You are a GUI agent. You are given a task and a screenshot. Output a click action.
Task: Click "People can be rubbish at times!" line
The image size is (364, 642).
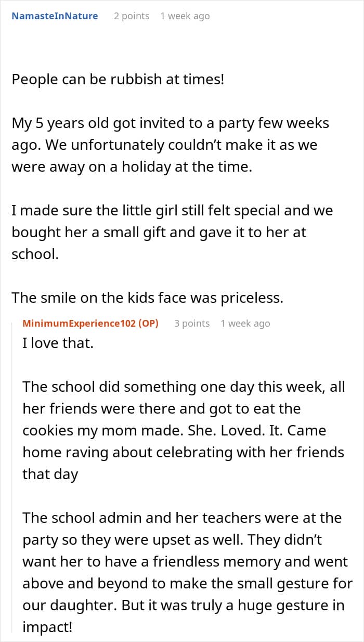coord(118,80)
